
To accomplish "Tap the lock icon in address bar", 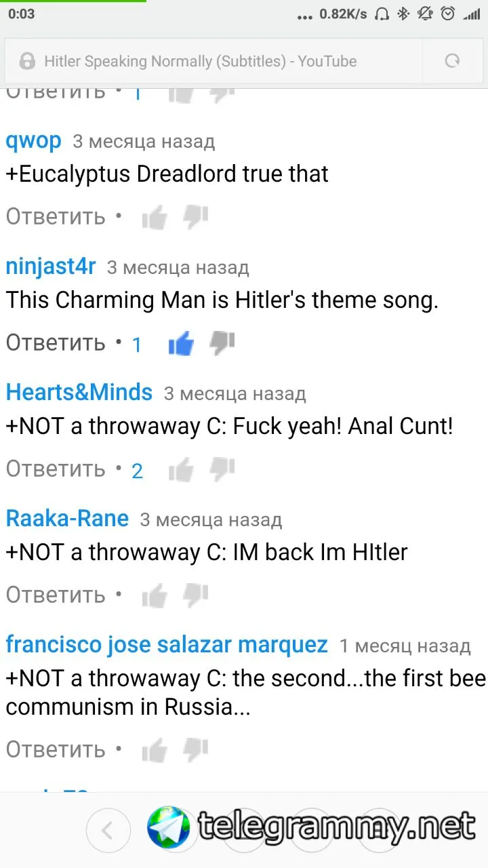I will click(27, 61).
